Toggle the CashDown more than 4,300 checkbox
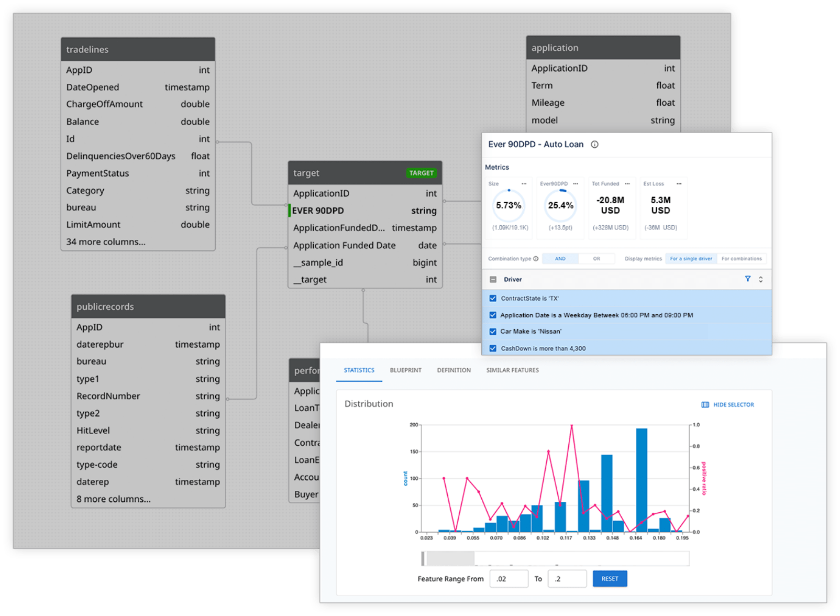This screenshot has width=840, height=616. click(493, 348)
